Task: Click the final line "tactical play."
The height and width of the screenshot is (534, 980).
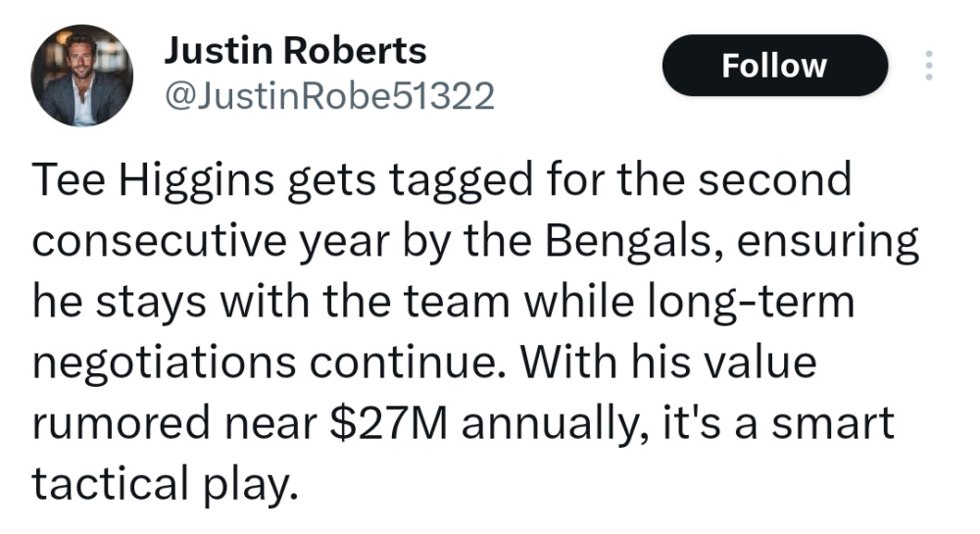Action: pos(163,484)
